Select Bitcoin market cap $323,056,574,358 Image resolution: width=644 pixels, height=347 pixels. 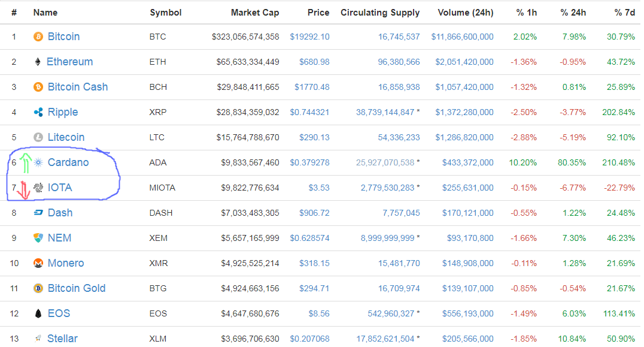pyautogui.click(x=245, y=37)
